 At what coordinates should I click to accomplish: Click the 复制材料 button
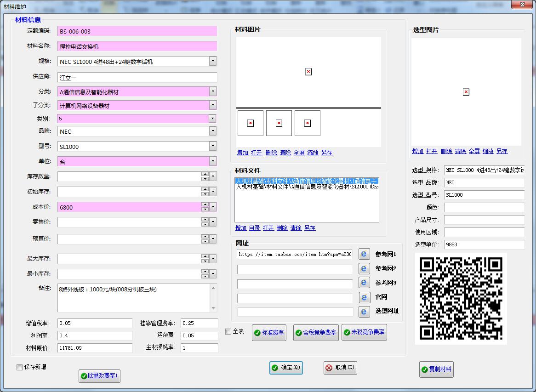click(437, 369)
